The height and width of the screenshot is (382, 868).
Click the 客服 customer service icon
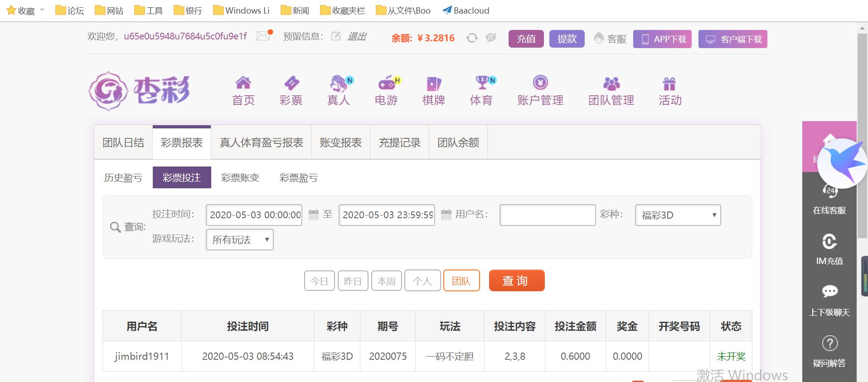click(x=599, y=39)
